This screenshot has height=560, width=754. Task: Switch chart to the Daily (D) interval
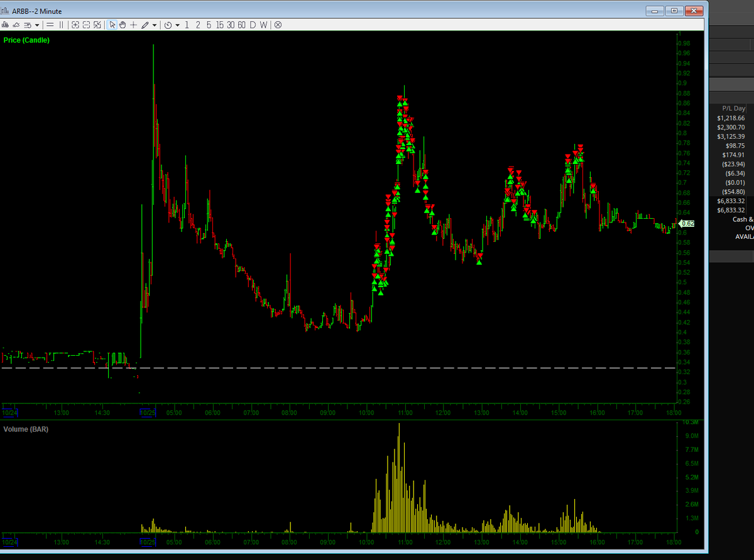253,25
